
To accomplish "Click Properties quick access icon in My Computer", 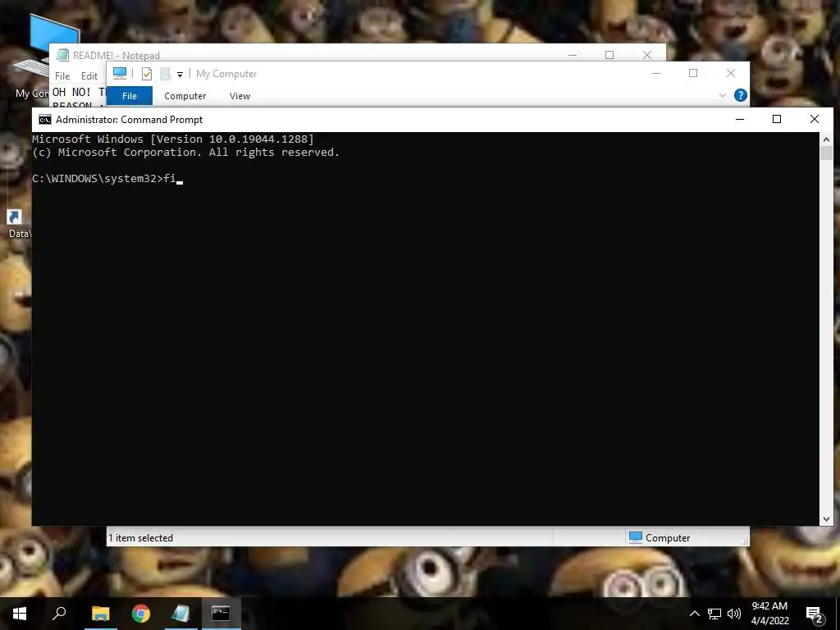I will [146, 74].
